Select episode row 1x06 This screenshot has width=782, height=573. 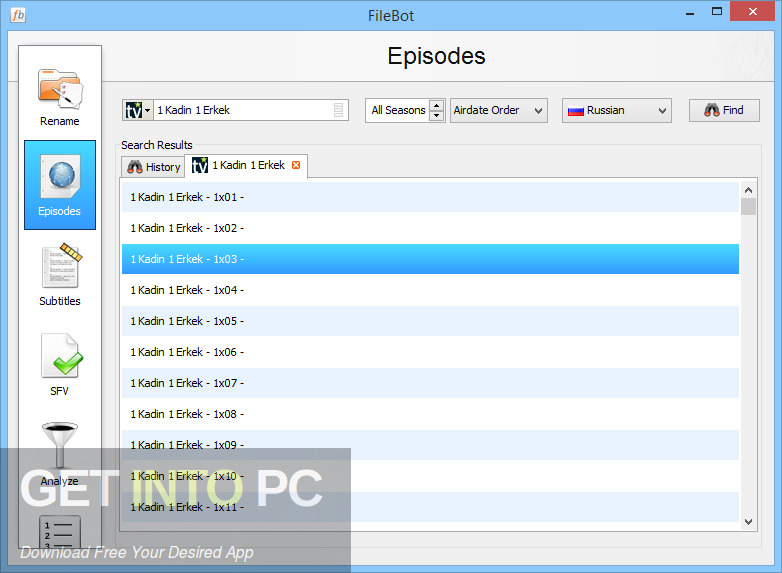click(430, 352)
